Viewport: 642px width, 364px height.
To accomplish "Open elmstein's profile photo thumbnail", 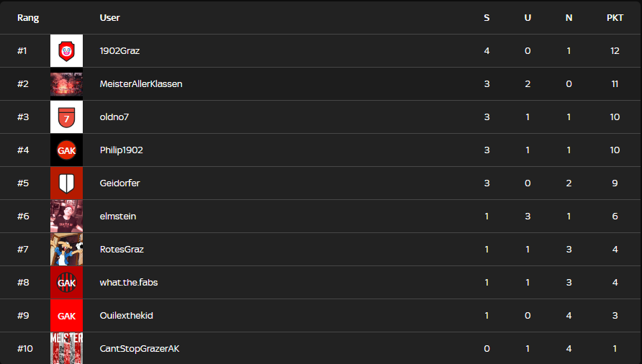I will point(66,217).
